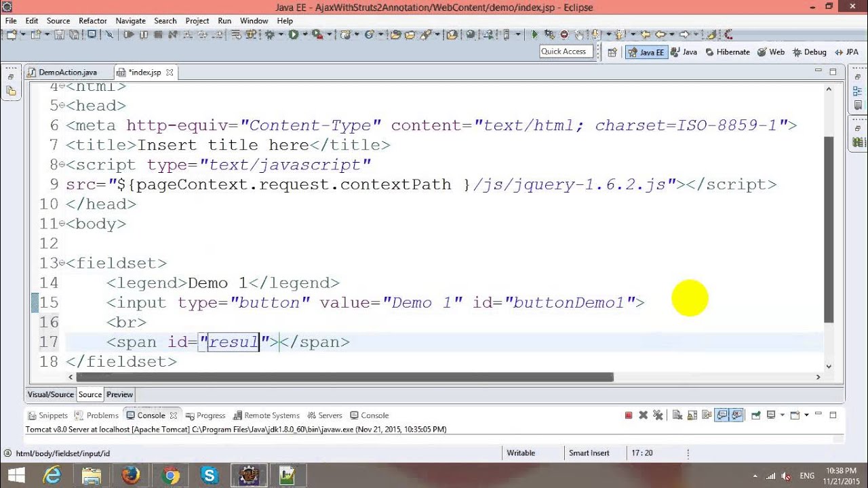The height and width of the screenshot is (488, 868).
Task: Click the Debug bug icon in the toolbar
Action: (270, 34)
